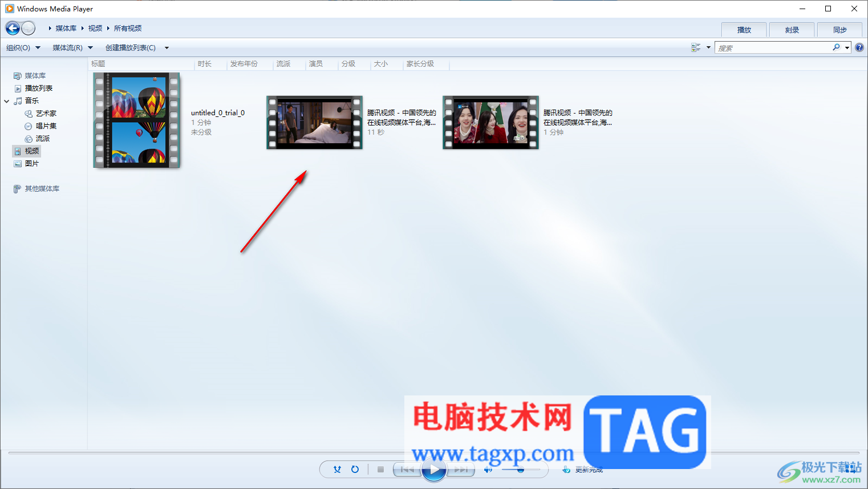Screen dimensions: 868x489
Task: Click the search magnifier icon
Action: click(836, 48)
